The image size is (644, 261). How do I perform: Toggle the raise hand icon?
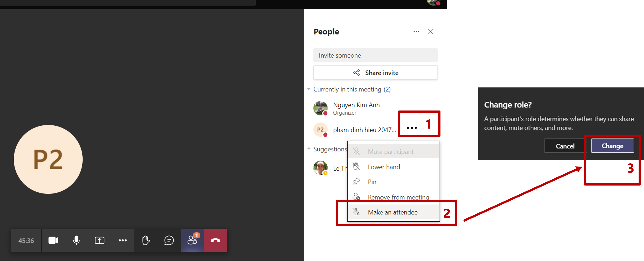[x=146, y=240]
